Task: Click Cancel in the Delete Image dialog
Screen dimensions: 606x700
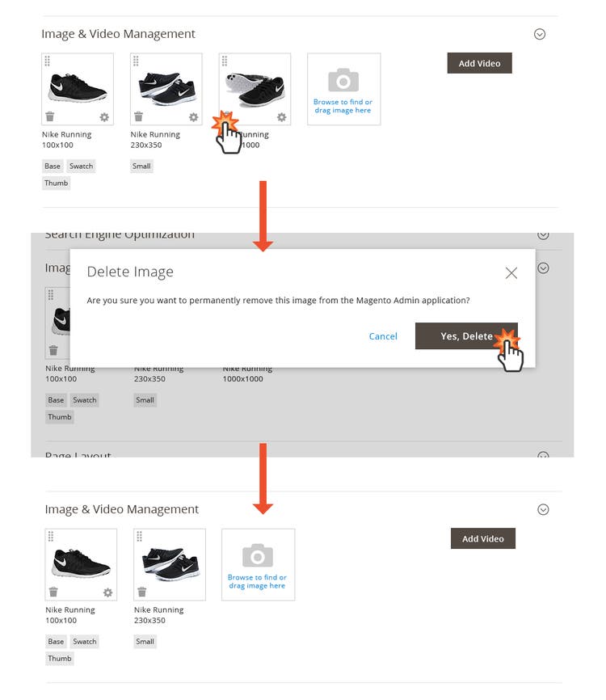Action: coord(383,336)
